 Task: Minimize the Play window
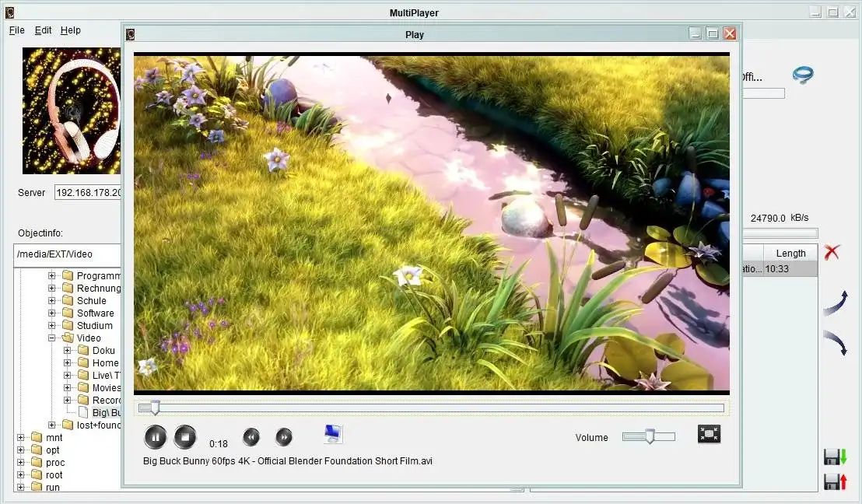coord(696,33)
